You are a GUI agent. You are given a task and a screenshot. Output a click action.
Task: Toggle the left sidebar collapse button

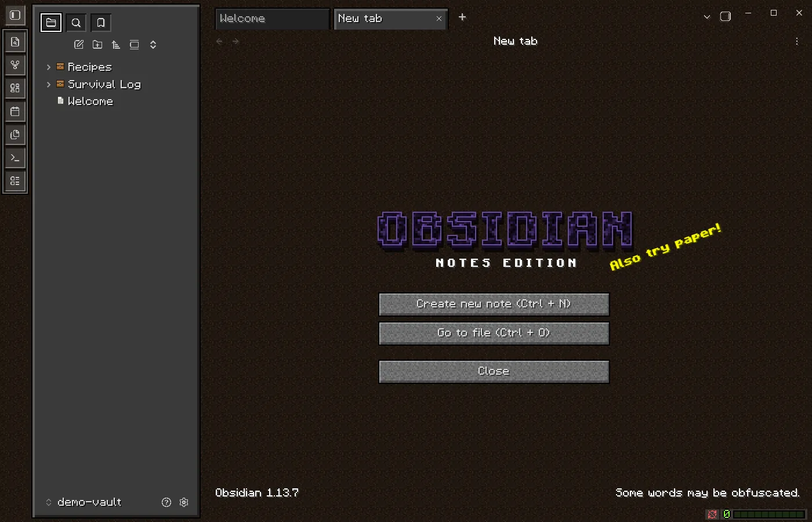point(15,15)
